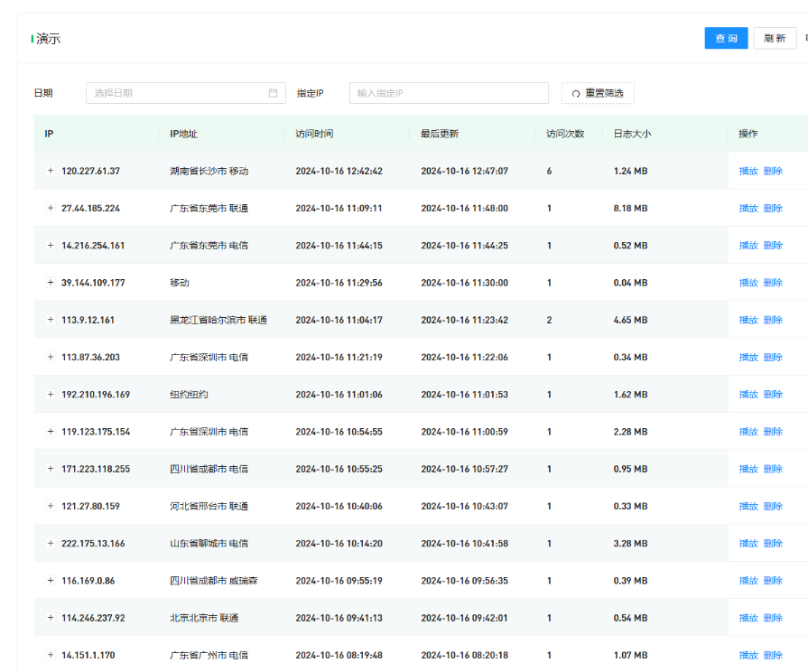808x672 pixels.
Task: Play the 14.216.254.161 session
Action: [748, 246]
